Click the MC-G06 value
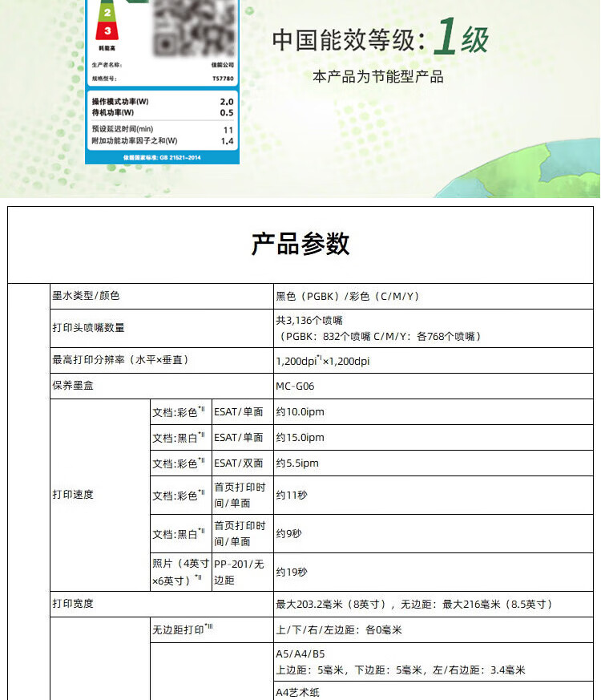This screenshot has width=601, height=700. (x=295, y=386)
